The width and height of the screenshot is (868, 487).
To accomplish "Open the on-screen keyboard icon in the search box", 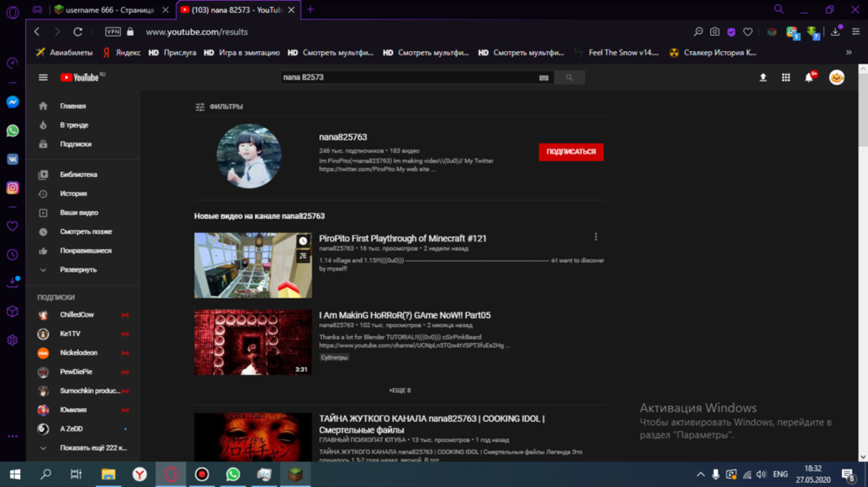I will 543,78.
